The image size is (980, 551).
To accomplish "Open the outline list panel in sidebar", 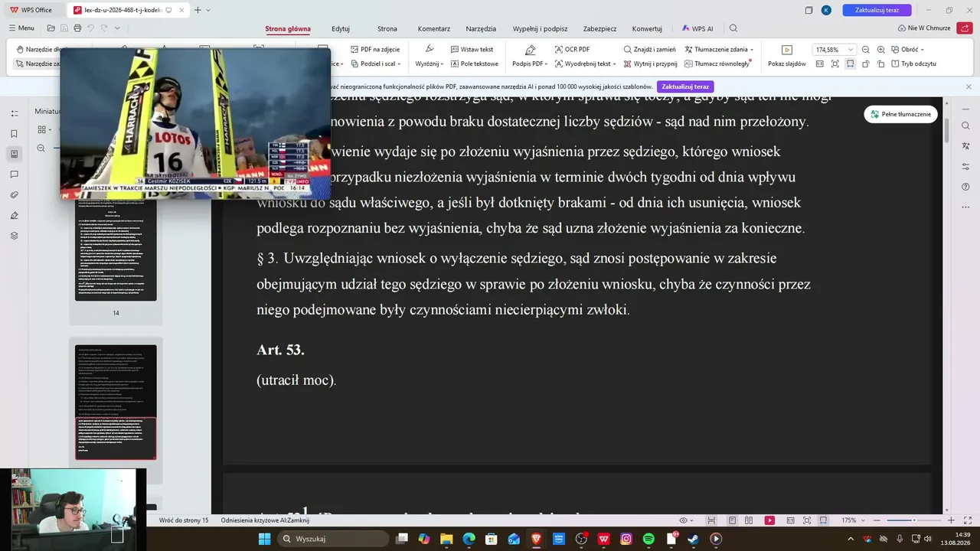I will click(15, 113).
